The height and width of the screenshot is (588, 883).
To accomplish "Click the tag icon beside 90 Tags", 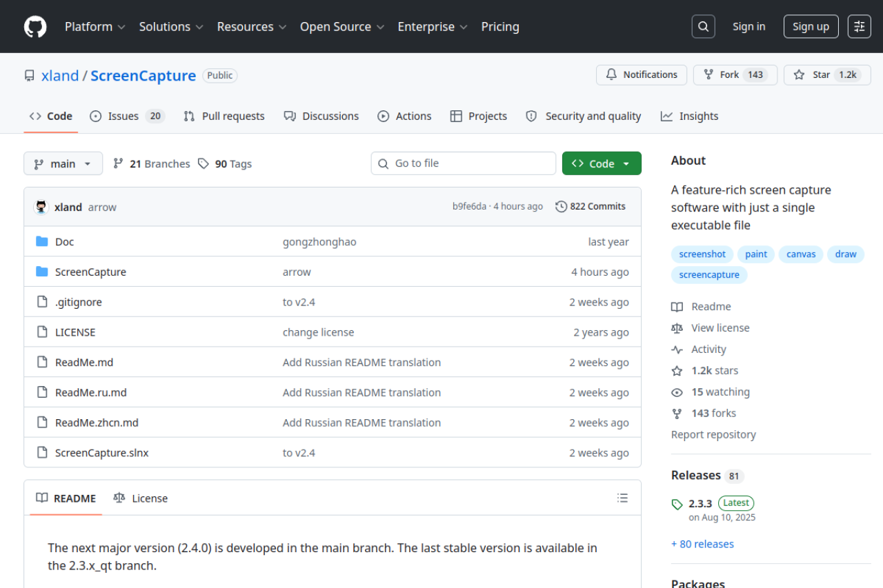I will [203, 163].
